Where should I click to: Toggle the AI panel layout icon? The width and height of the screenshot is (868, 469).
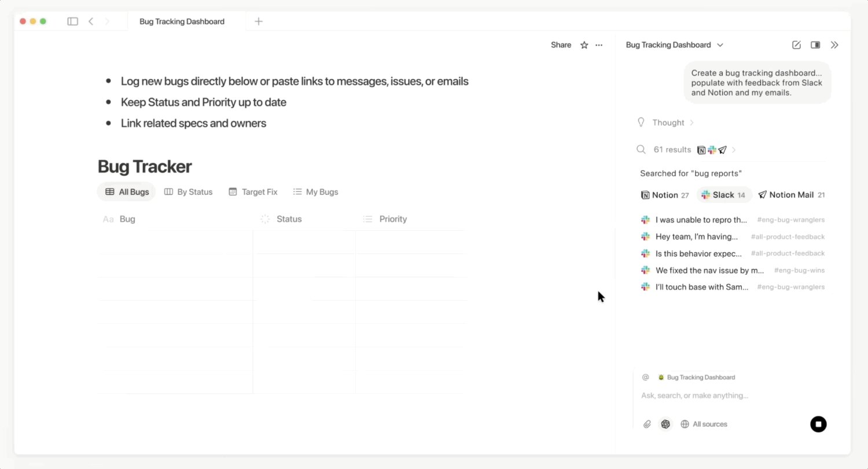pos(815,45)
